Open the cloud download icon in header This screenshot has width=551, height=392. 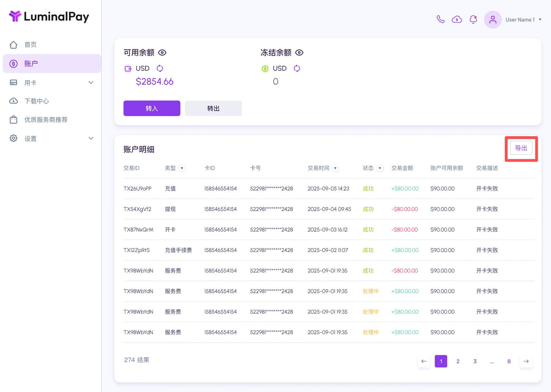(457, 19)
